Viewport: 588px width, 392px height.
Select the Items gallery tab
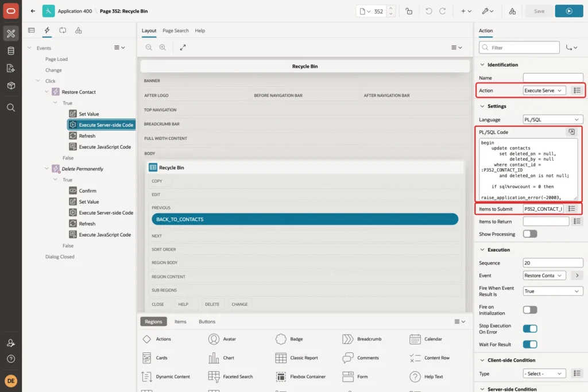pyautogui.click(x=180, y=321)
